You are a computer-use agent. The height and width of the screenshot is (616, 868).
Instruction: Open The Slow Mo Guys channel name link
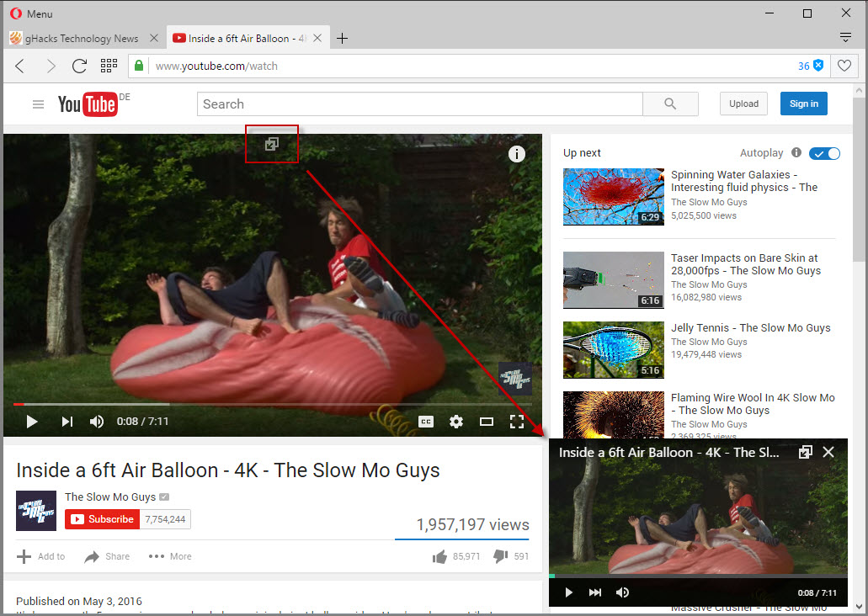coord(110,497)
